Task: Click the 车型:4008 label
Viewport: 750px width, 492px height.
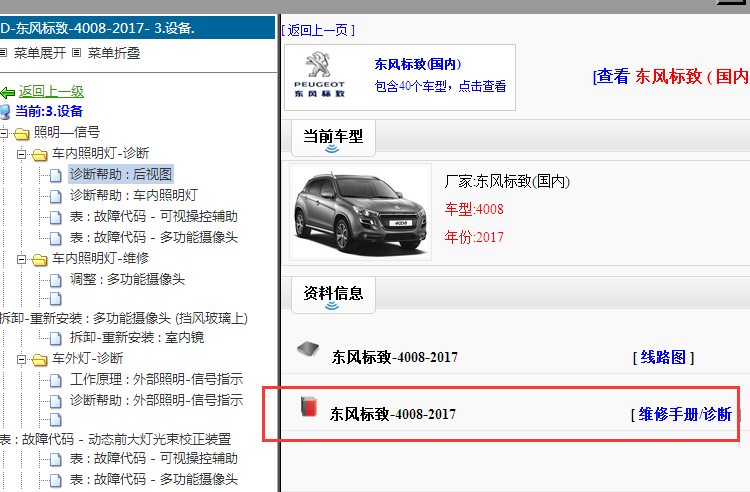Action: (x=474, y=209)
